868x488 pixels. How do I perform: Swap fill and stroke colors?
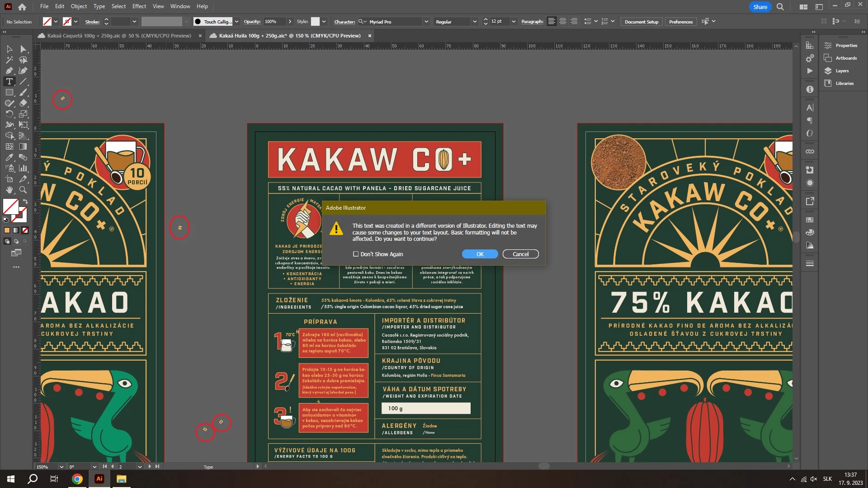pos(25,202)
